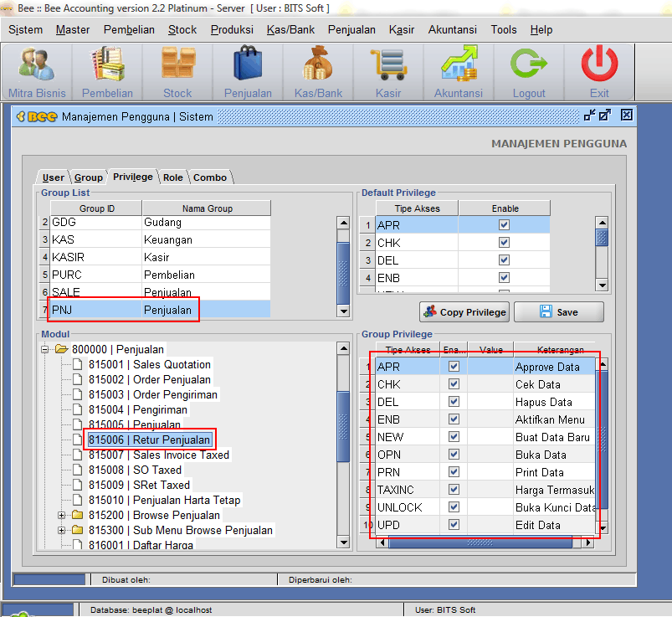Screen dimensions: 672x617
Task: Click the Group List vertical scrollbar thumb
Action: click(343, 273)
